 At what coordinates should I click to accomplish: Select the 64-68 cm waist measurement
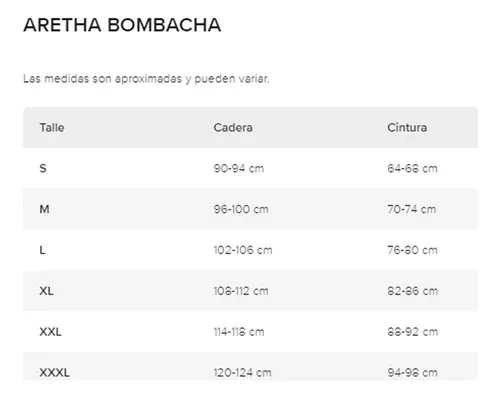click(x=412, y=168)
